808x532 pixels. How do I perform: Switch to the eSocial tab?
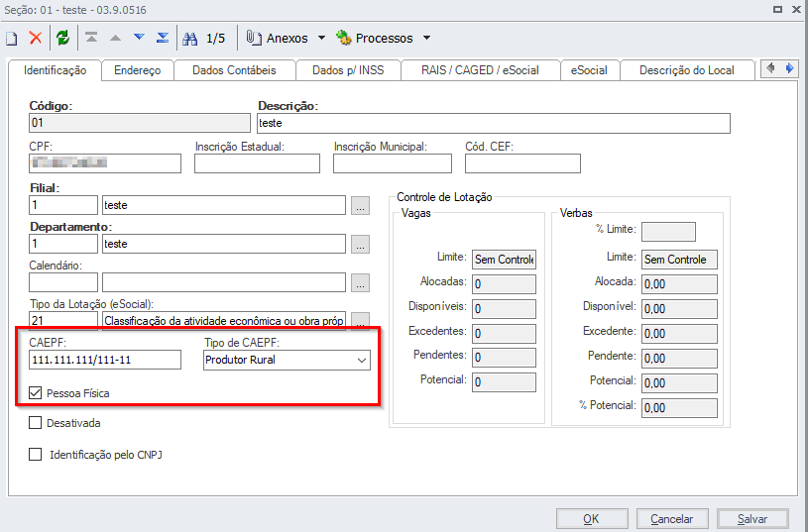tap(590, 70)
